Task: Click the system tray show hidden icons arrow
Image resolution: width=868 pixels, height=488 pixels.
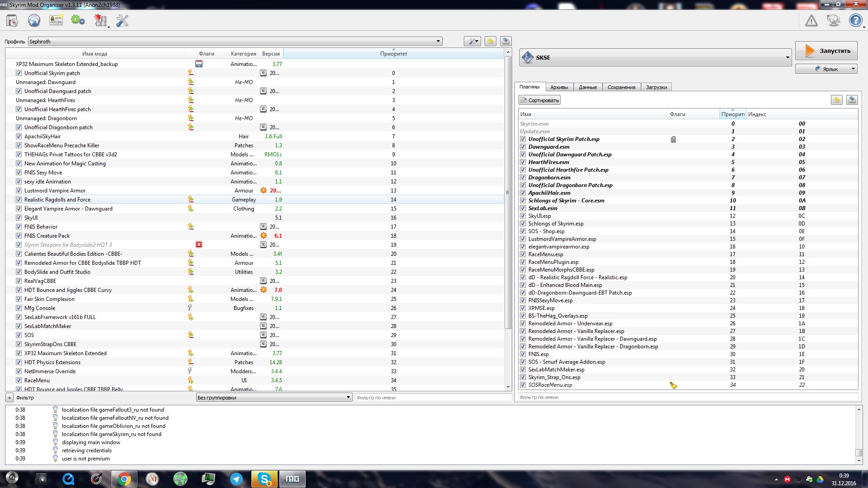Action: 776,479
